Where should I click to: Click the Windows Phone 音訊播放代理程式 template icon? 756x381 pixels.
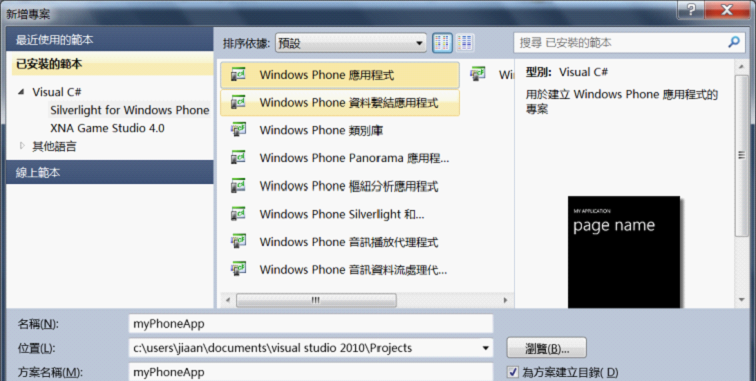238,241
